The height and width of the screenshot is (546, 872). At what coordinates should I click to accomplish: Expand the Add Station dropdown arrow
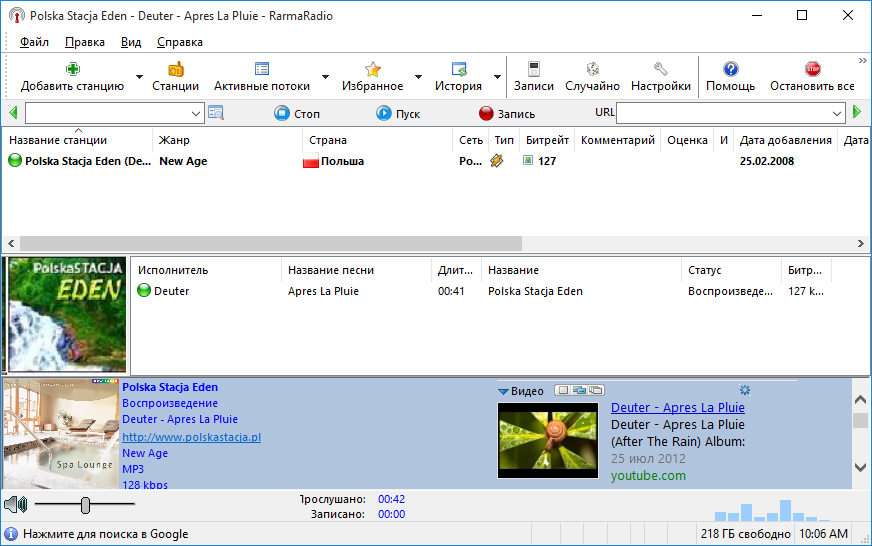[139, 77]
